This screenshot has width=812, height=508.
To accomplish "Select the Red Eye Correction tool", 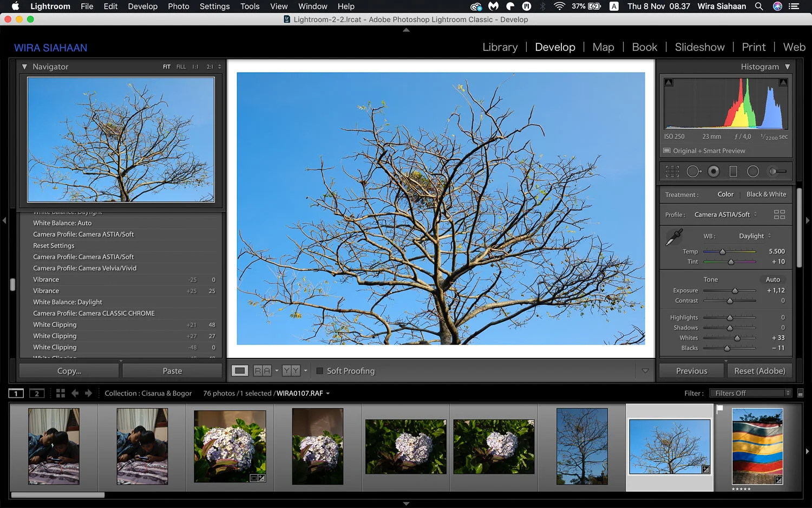I will [x=713, y=172].
